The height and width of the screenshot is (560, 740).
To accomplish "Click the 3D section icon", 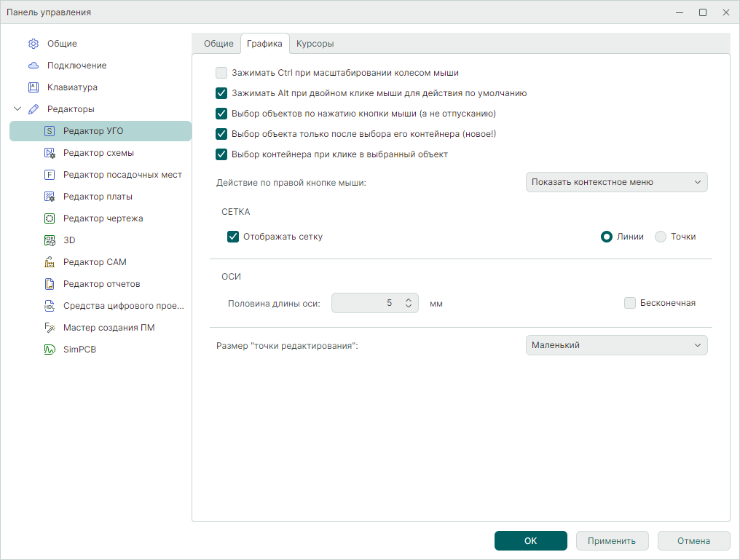I will coord(50,240).
